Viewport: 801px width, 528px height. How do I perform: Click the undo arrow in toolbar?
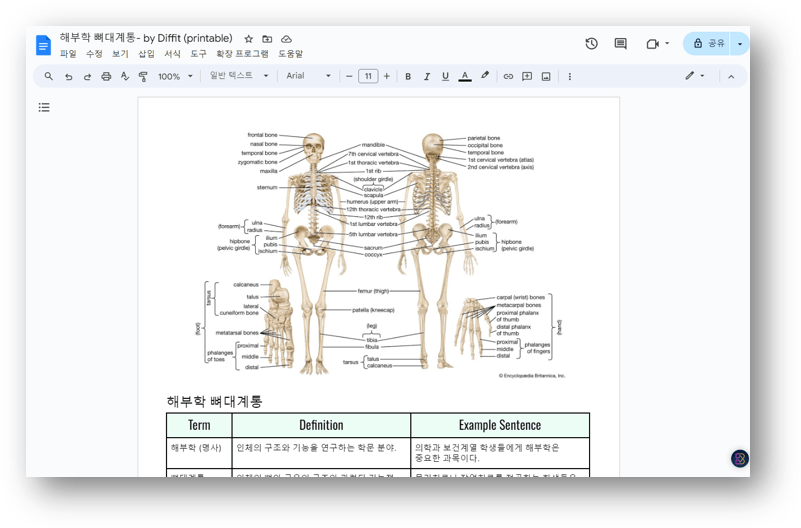[68, 76]
